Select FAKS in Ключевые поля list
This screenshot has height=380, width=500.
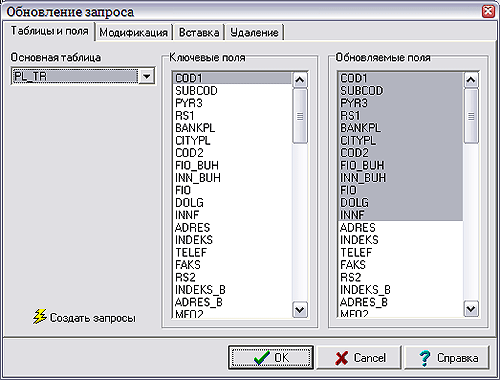coord(233,265)
